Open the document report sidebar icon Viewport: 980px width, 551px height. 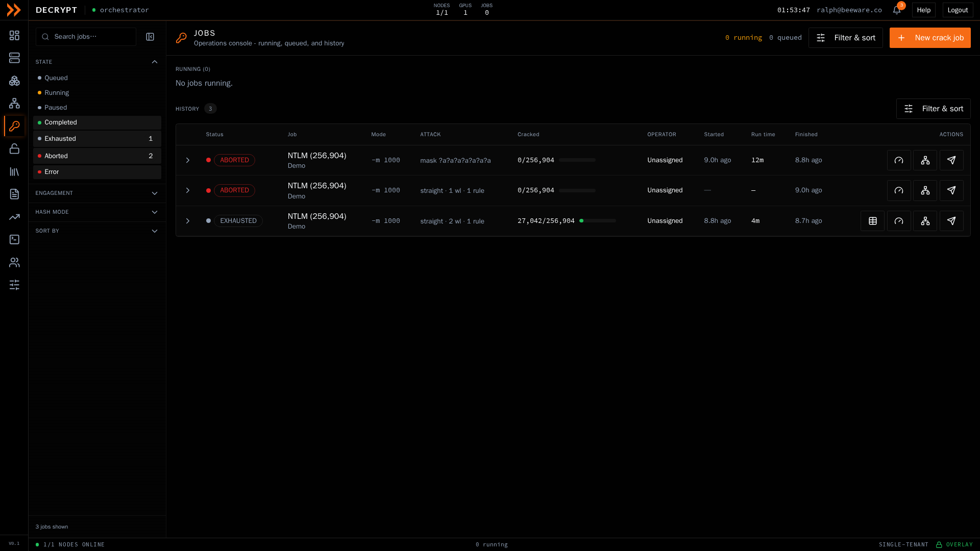14,194
